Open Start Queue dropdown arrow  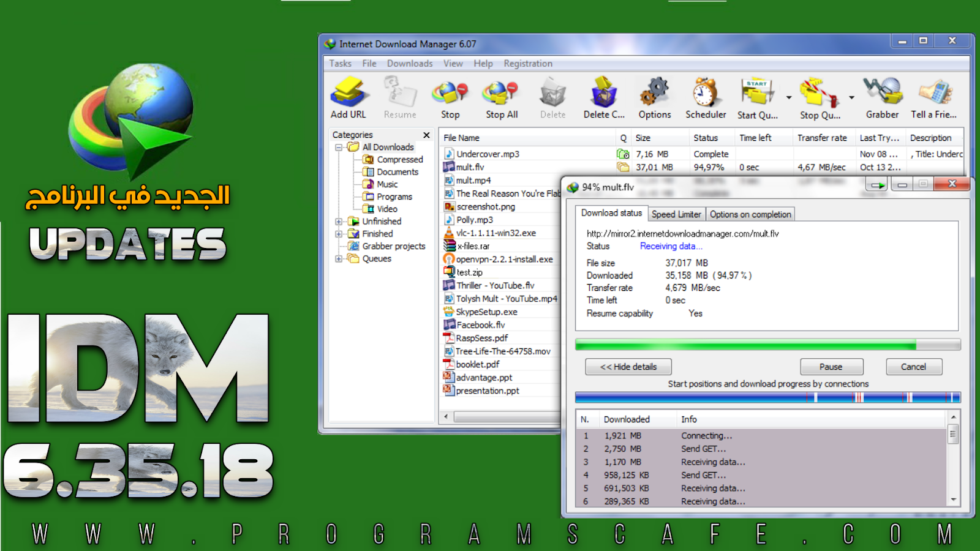pyautogui.click(x=789, y=97)
